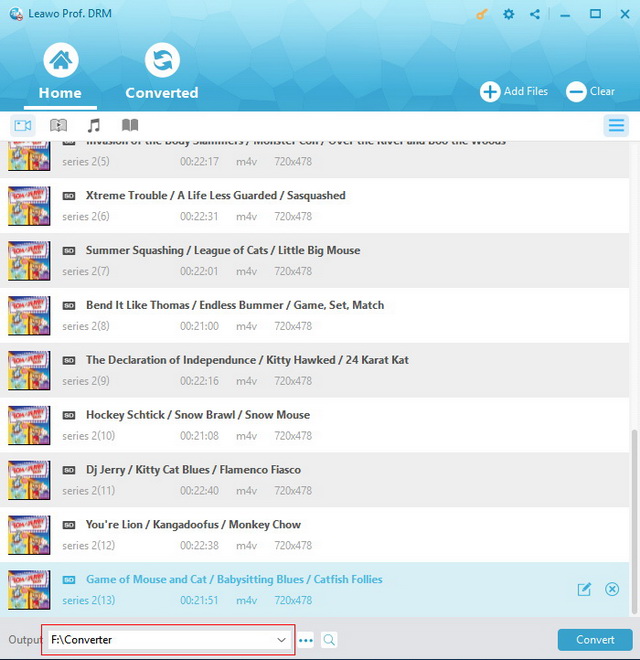The image size is (640, 660).
Task: Click thumbnail of Xtreme Trouble episode
Action: pos(29,206)
